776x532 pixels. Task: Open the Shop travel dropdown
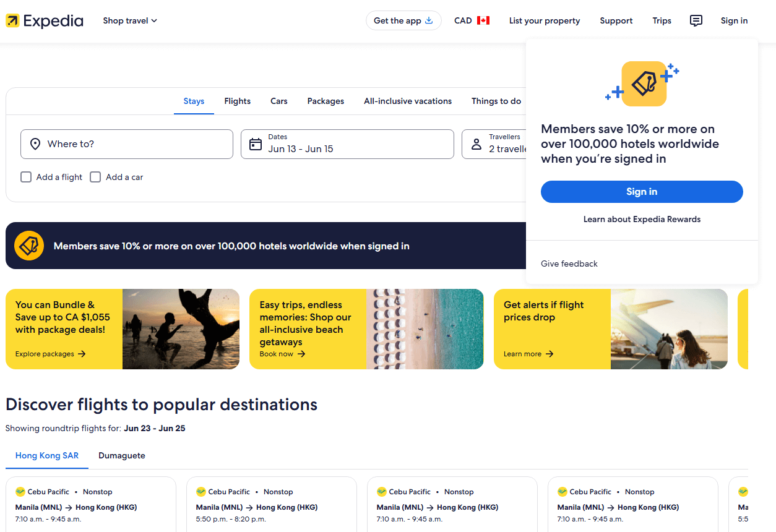pos(129,20)
